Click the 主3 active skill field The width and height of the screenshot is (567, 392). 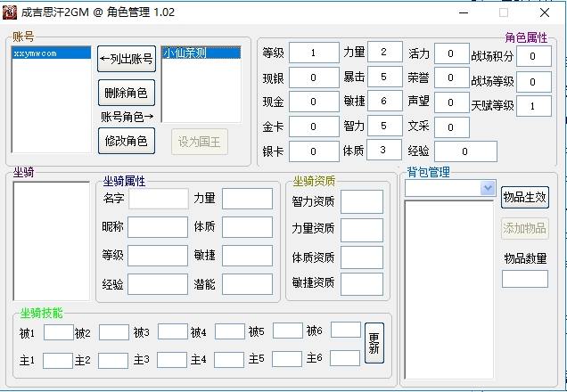click(172, 360)
